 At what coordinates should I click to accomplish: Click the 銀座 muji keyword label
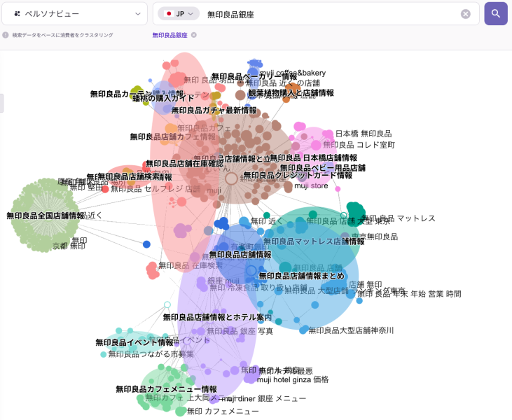click(223, 281)
